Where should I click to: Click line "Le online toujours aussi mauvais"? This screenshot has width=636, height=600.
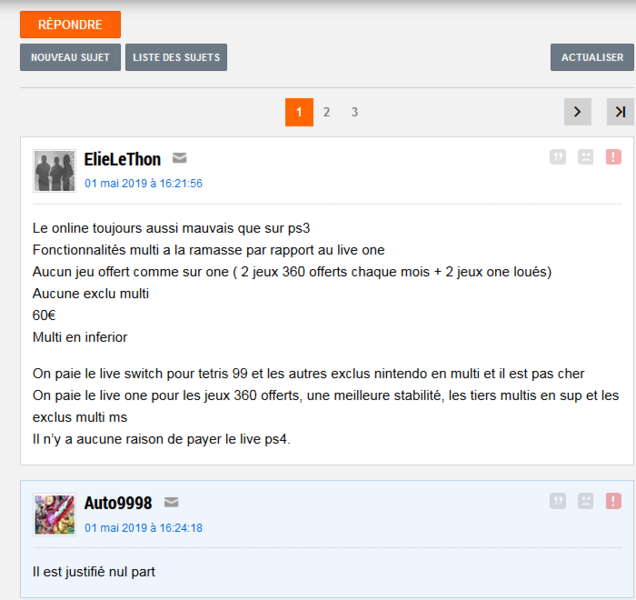point(171,228)
